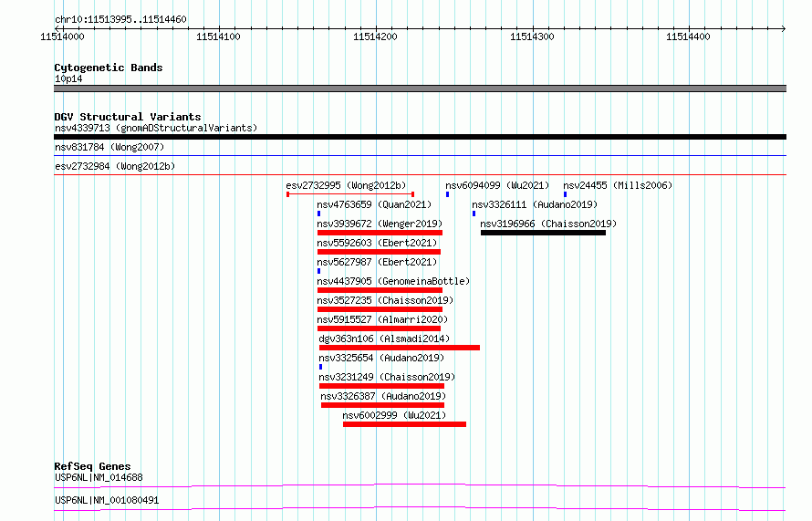
Task: Click the nsv4339713 (gnomADStructuralVariants) label
Action: (x=156, y=128)
